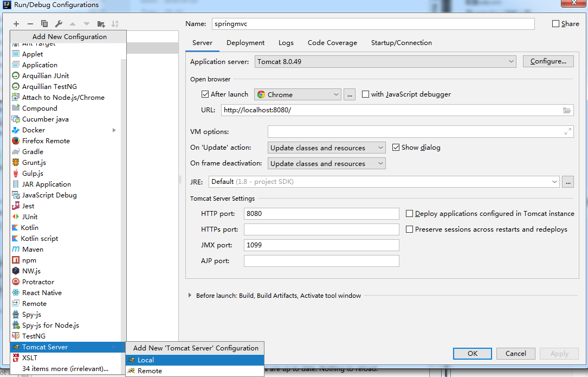Enable Preserve sessions across restarts and redeploys
Screen dimensions: 588x377
pyautogui.click(x=410, y=229)
